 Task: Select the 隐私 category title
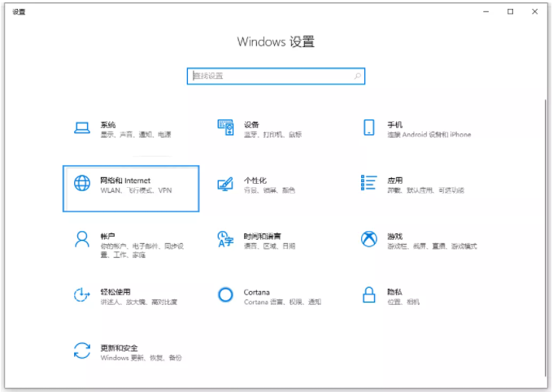point(394,292)
